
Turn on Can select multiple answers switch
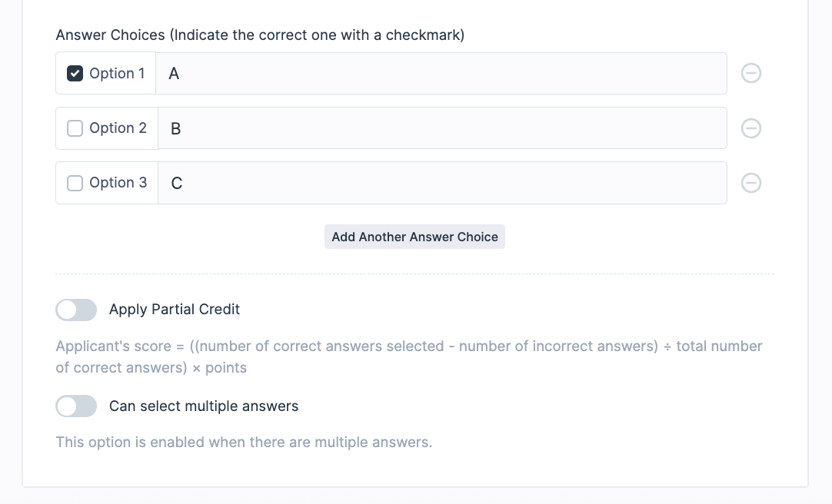(x=76, y=406)
